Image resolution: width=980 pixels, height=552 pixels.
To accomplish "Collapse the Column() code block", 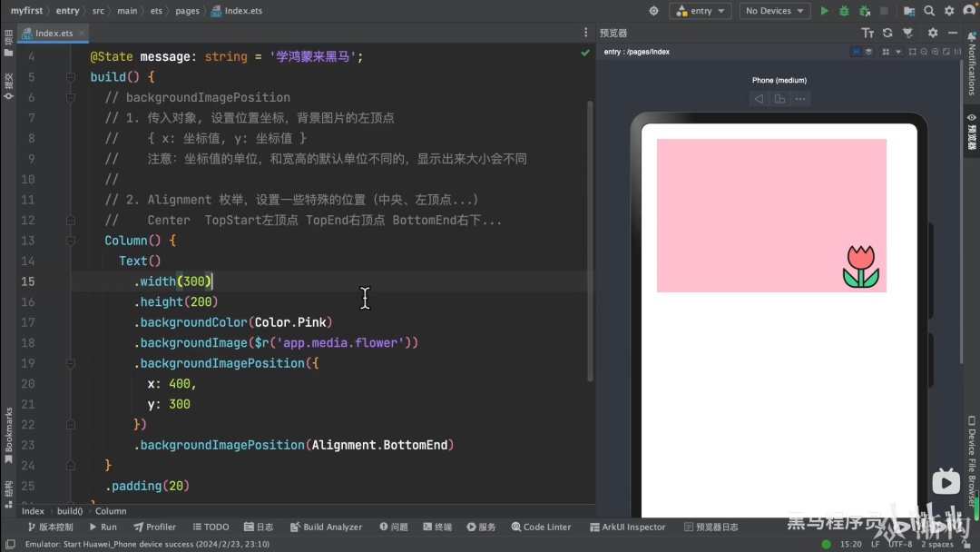I will (x=71, y=241).
